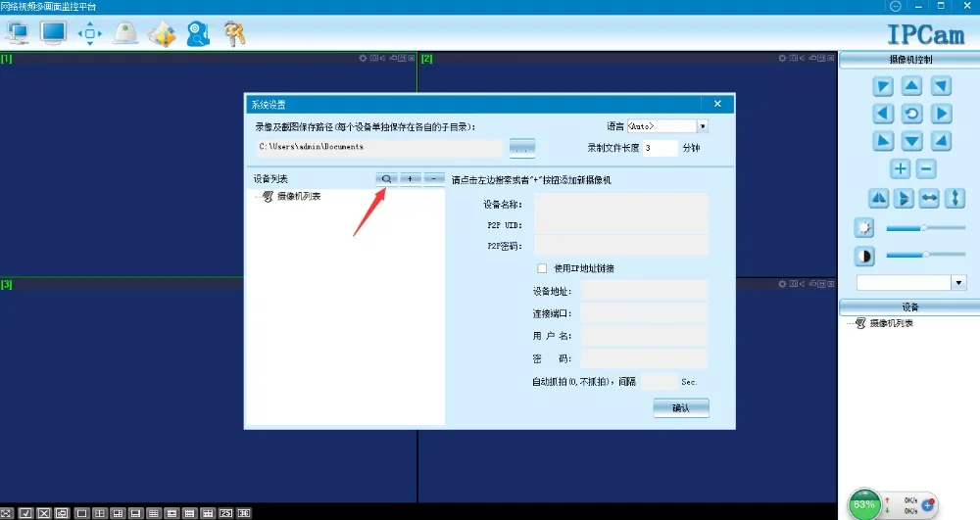The image size is (980, 520).
Task: Click the four-arrow PTZ toolbar icon
Action: pyautogui.click(x=90, y=33)
